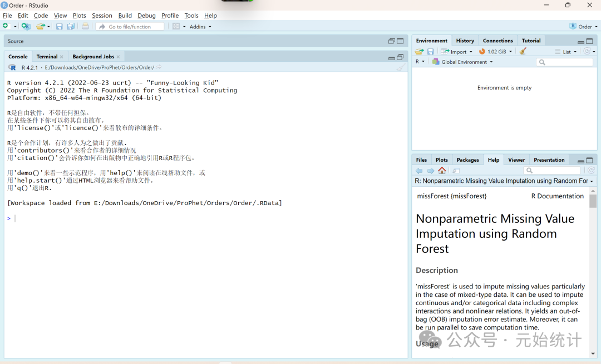Click the save workspace disk icon
601x364 pixels.
click(x=430, y=51)
